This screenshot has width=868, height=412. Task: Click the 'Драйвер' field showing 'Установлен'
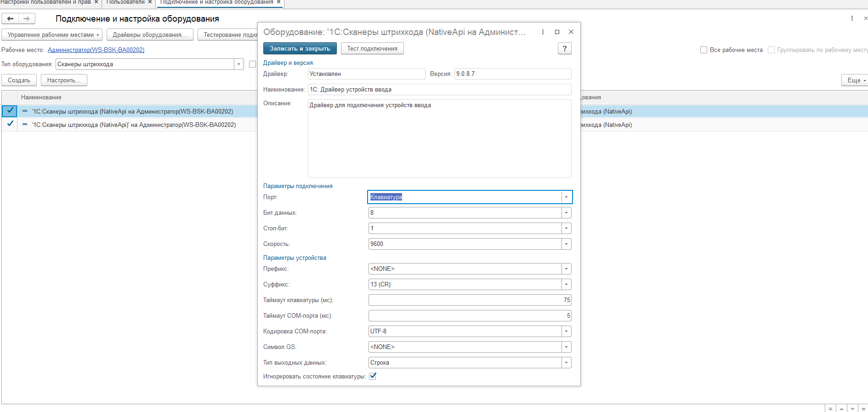click(366, 74)
